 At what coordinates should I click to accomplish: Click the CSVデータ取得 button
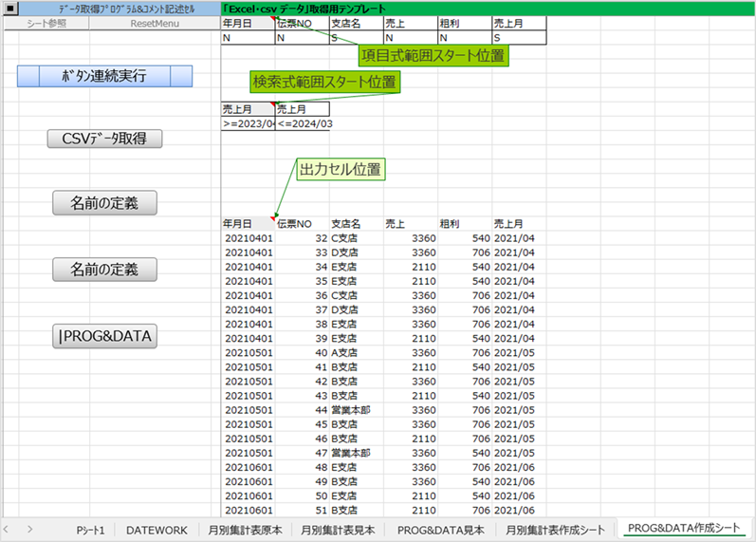point(104,139)
